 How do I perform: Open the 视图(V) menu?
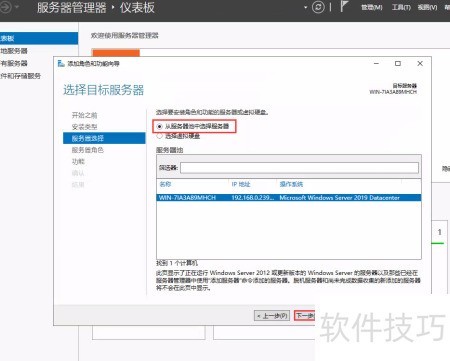coord(427,7)
